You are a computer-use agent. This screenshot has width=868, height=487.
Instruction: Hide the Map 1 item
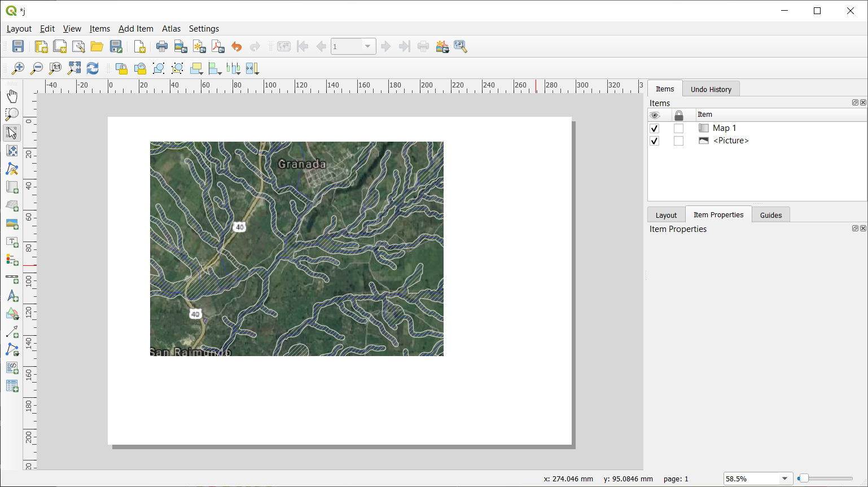(655, 128)
